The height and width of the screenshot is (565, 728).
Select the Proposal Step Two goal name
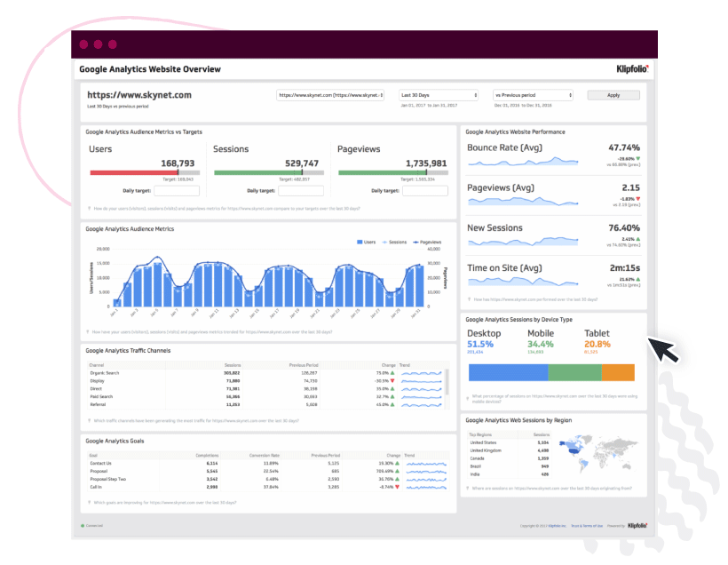point(107,479)
